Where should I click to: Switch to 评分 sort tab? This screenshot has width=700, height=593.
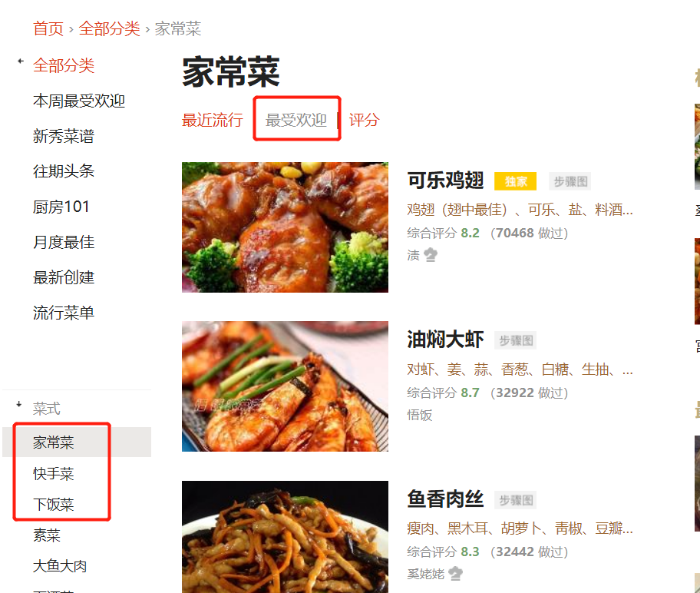click(x=364, y=120)
